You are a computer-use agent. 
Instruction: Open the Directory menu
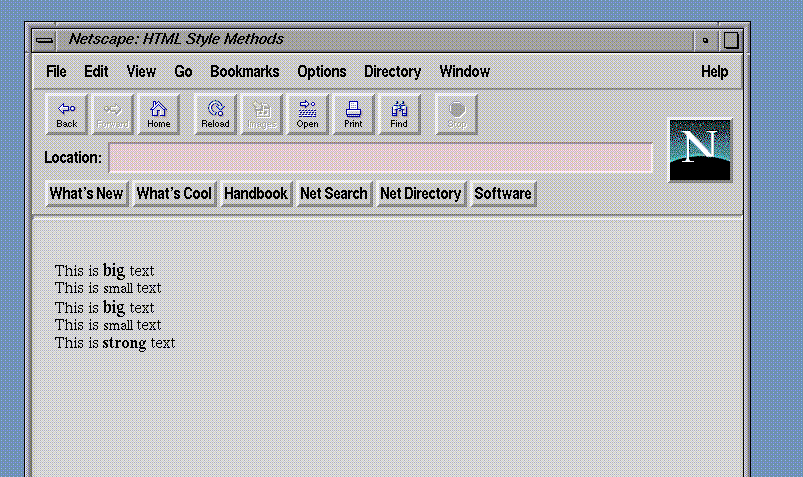(x=393, y=72)
